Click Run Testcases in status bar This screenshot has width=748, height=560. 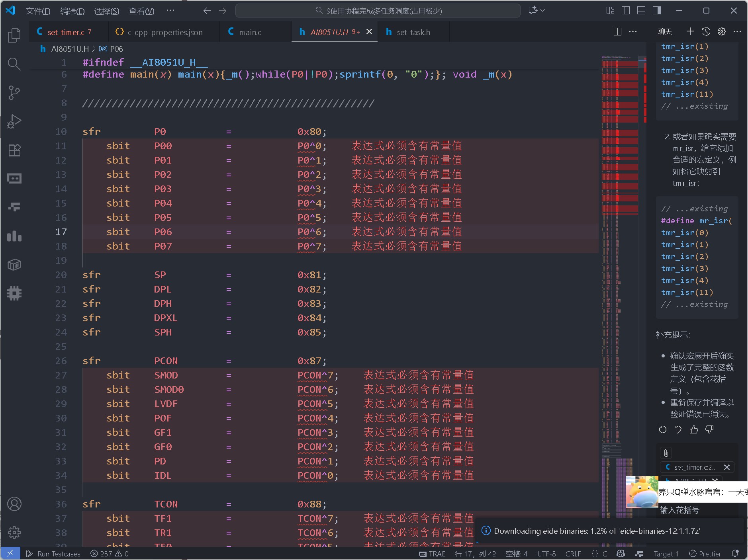tap(53, 554)
